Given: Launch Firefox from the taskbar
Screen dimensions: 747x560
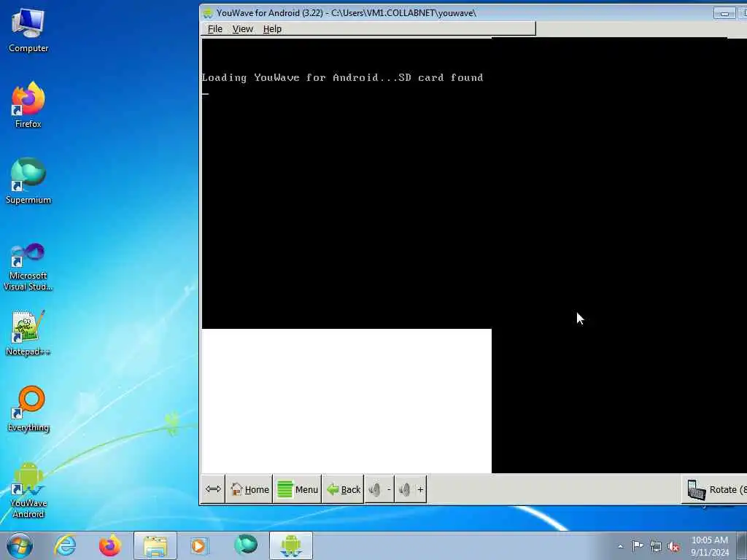Looking at the screenshot, I should point(109,545).
